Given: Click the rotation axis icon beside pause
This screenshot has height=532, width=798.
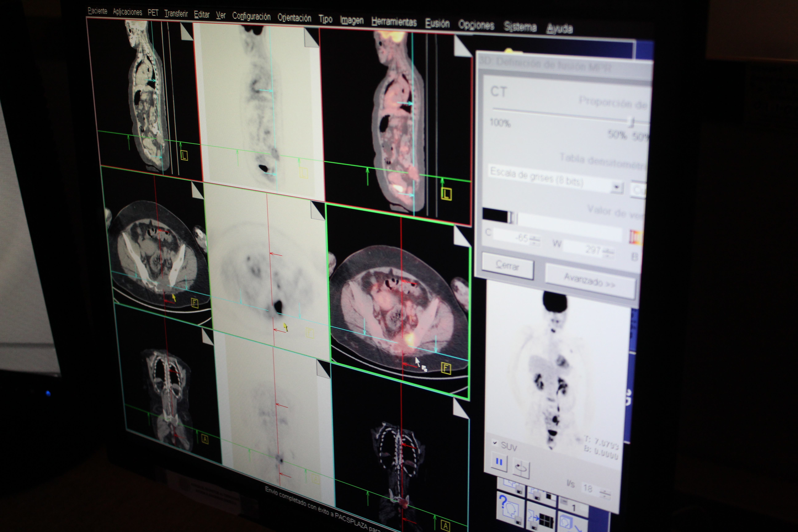Looking at the screenshot, I should pos(521,469).
